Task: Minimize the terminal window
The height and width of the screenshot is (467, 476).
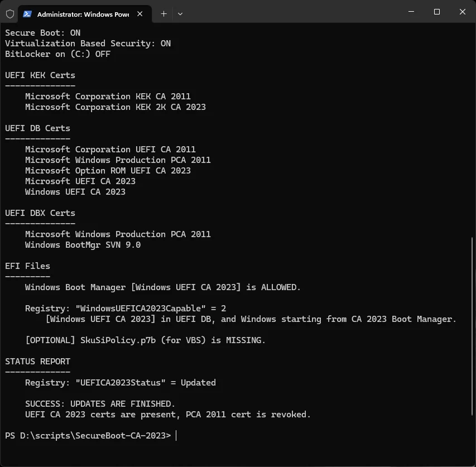Action: pos(411,12)
